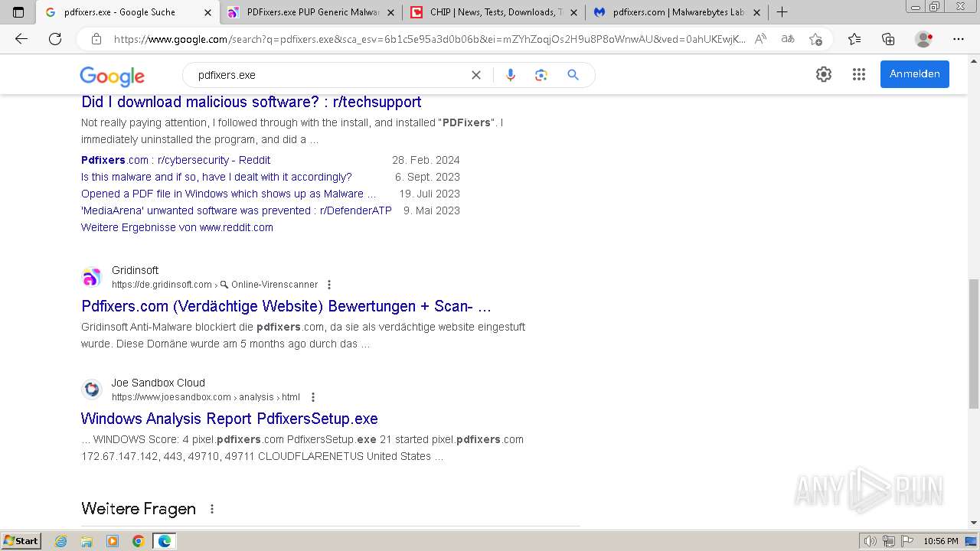Click the Google logo
The width and height of the screenshot is (980, 551).
pyautogui.click(x=113, y=76)
